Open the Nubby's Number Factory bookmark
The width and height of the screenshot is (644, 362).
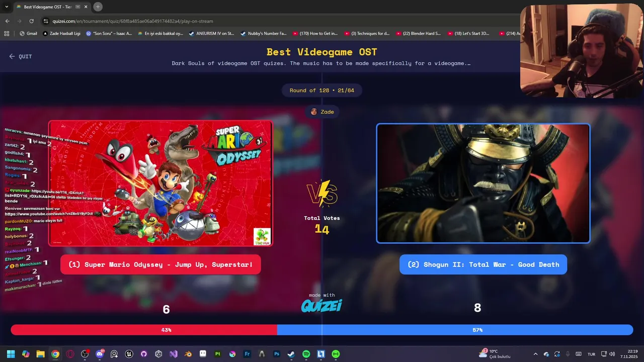pos(263,34)
